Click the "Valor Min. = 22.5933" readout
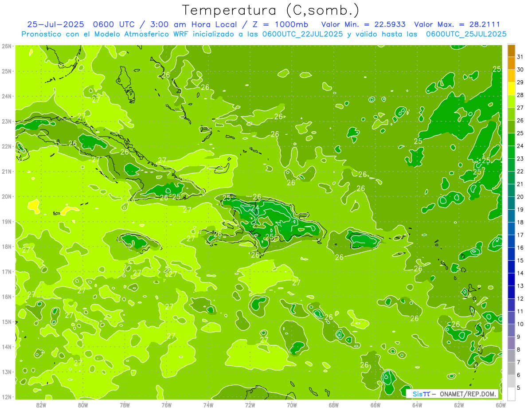The width and height of the screenshot is (532, 411). coord(364,24)
